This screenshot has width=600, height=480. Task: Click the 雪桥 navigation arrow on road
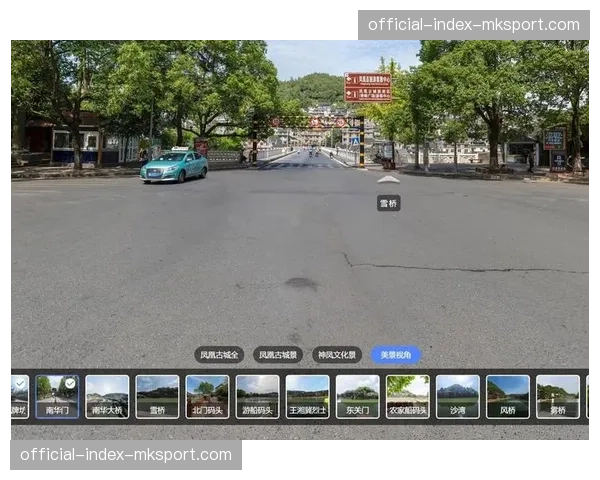(x=388, y=179)
